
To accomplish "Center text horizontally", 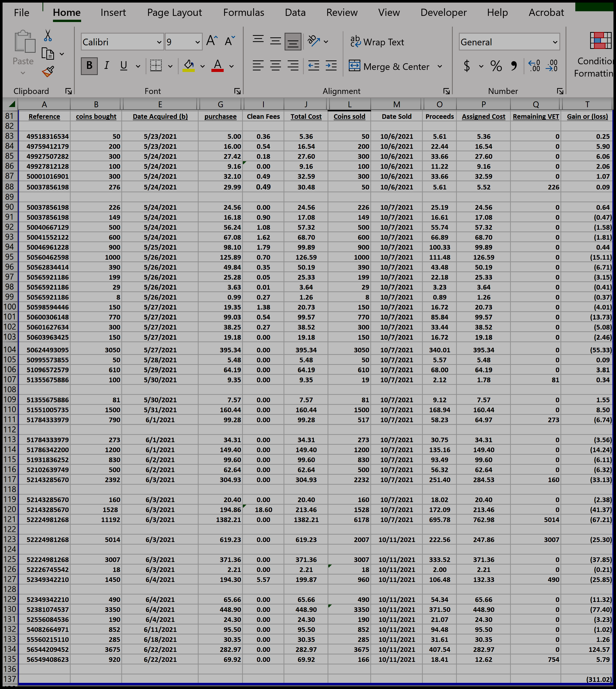I will click(276, 65).
